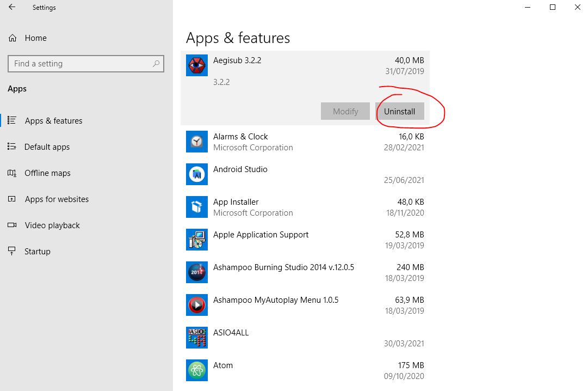Viewport: 588px width, 391px height.
Task: Open Offline maps settings
Action: pos(47,173)
